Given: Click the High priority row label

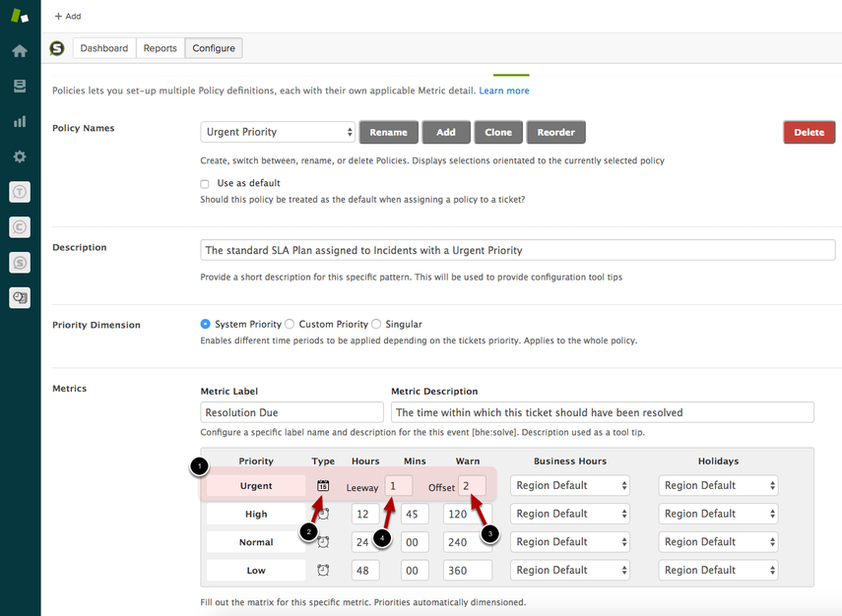Looking at the screenshot, I should click(x=256, y=514).
